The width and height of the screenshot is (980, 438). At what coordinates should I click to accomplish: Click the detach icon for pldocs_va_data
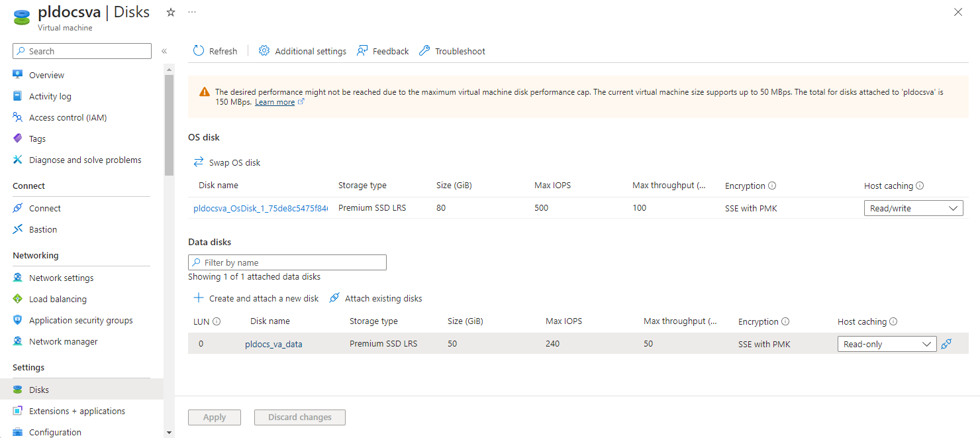coord(946,344)
